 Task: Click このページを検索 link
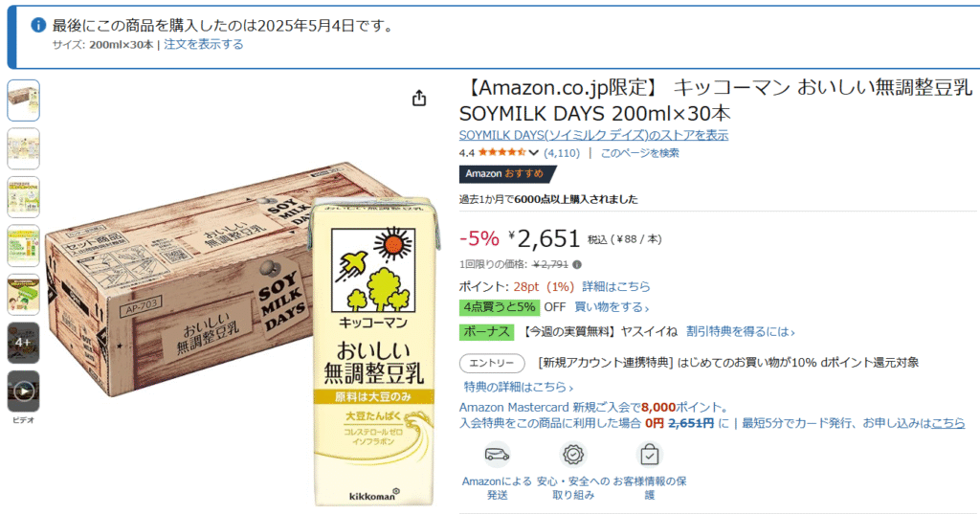[639, 152]
